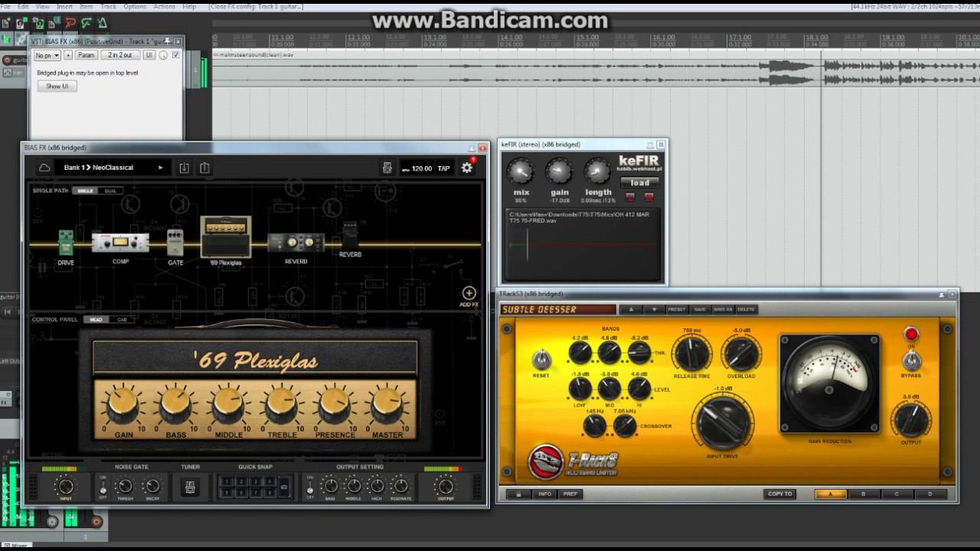Open T-RackS PRESET menu button
The image size is (980, 551).
tap(676, 309)
